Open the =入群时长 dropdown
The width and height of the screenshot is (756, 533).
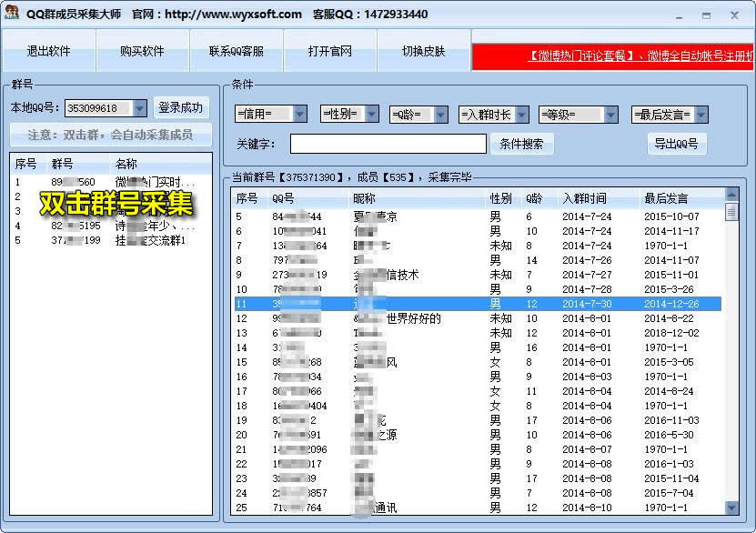click(521, 115)
